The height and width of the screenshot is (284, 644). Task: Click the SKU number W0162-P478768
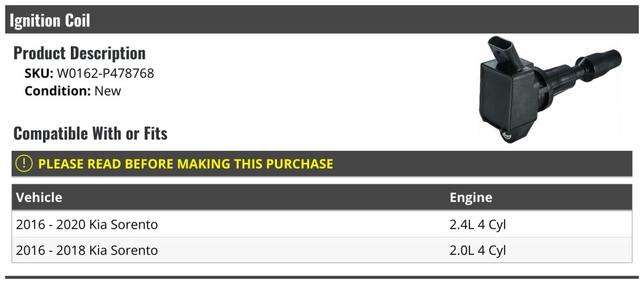105,74
